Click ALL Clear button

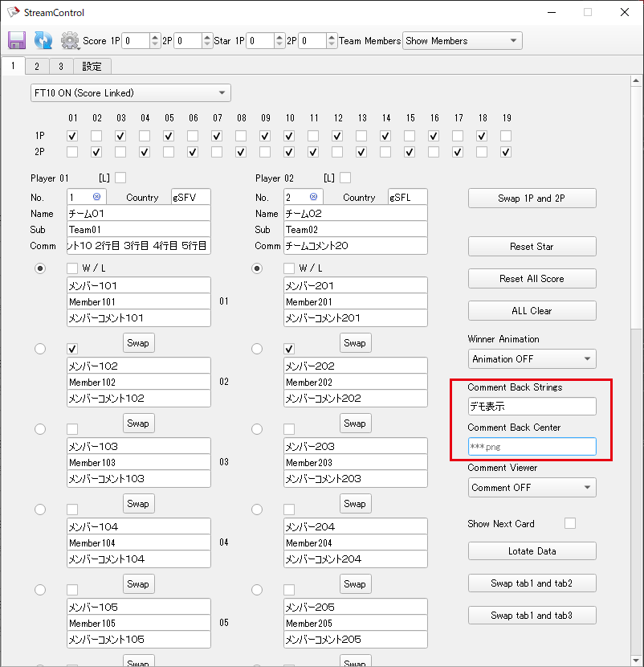coord(532,310)
